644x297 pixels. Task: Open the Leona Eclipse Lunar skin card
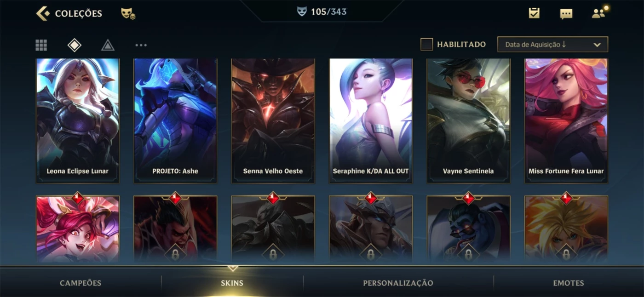pyautogui.click(x=78, y=120)
